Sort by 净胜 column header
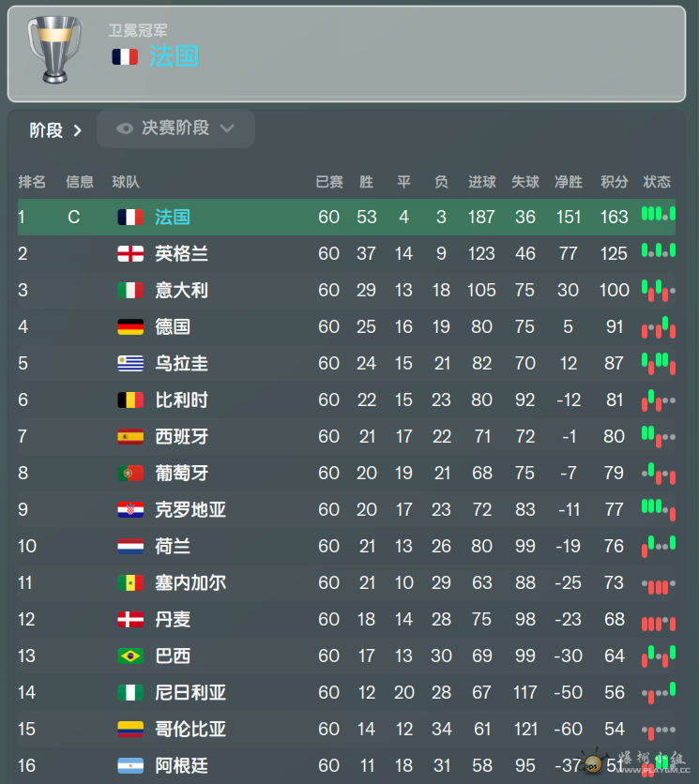This screenshot has height=784, width=699. coord(569,182)
